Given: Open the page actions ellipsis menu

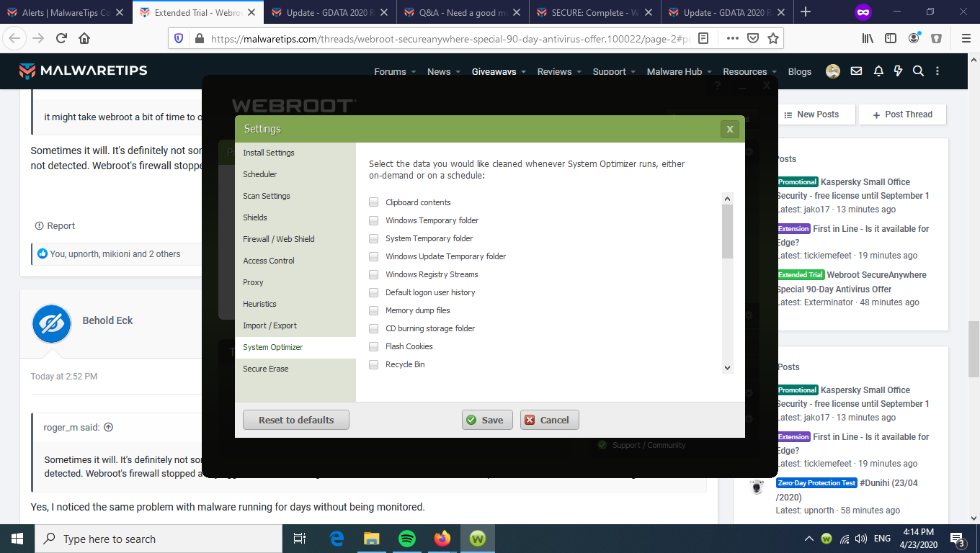Looking at the screenshot, I should point(732,39).
